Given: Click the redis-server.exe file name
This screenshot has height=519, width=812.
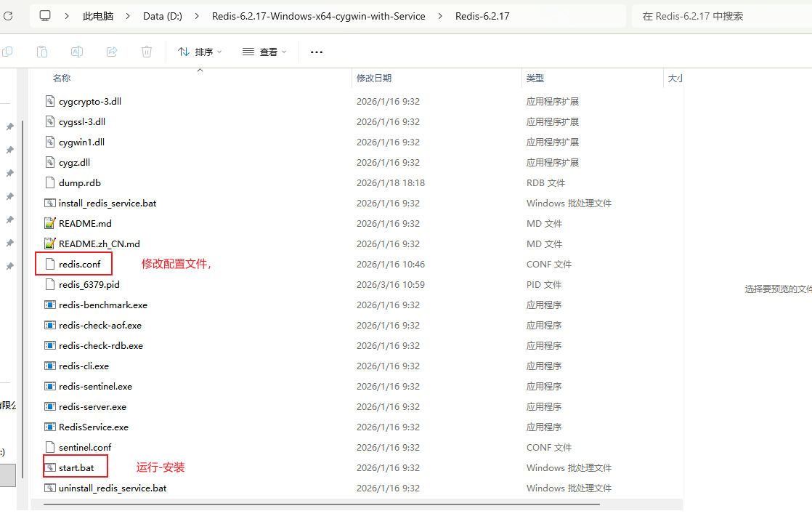Looking at the screenshot, I should (93, 406).
